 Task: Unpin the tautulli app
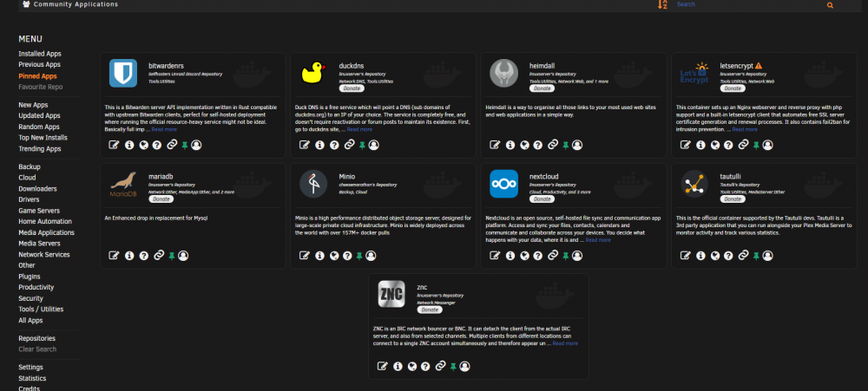tap(756, 256)
